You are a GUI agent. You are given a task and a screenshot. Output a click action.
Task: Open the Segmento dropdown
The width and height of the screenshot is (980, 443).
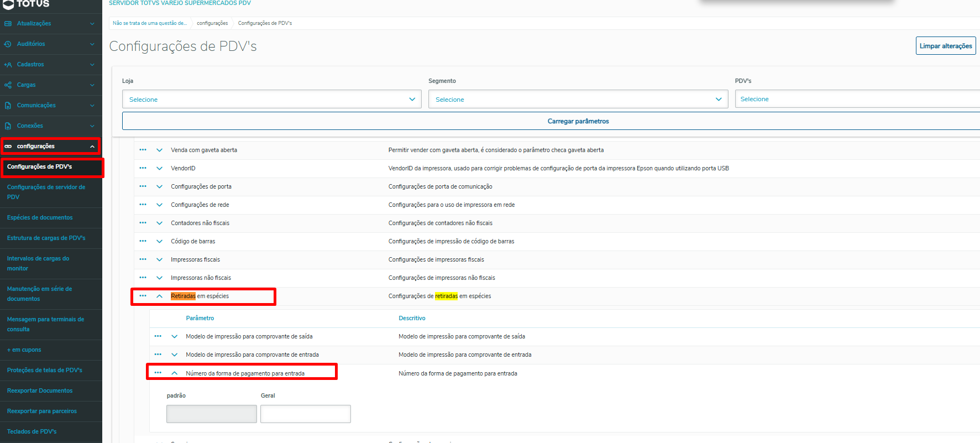coord(578,99)
